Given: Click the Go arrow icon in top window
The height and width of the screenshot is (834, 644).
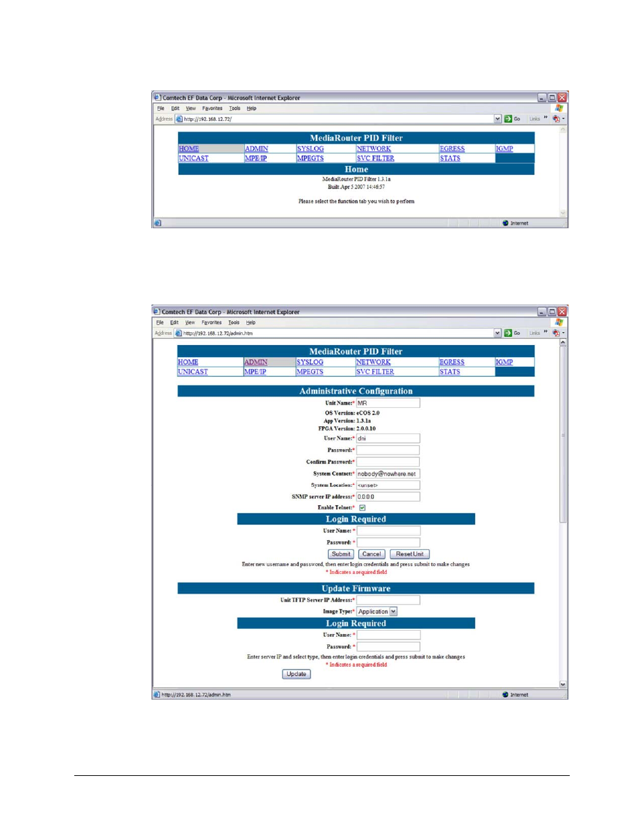Looking at the screenshot, I should coord(508,119).
